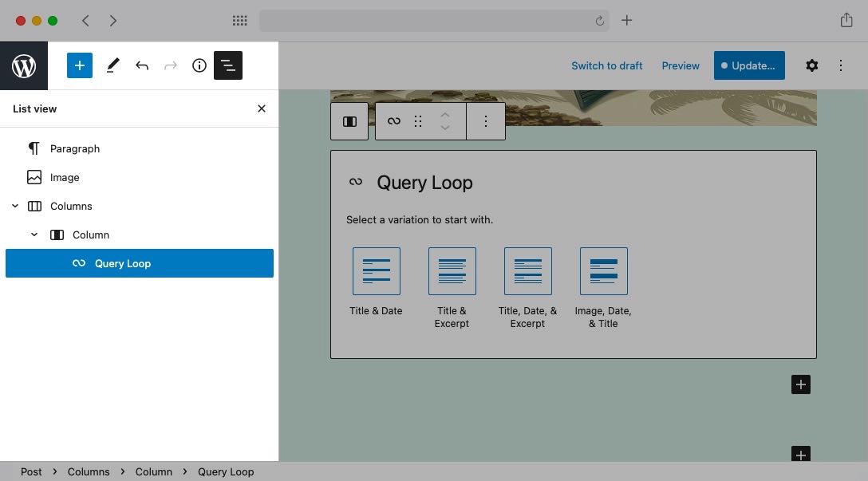
Task: Open the block inserter with the blue plus icon
Action: pyautogui.click(x=79, y=65)
